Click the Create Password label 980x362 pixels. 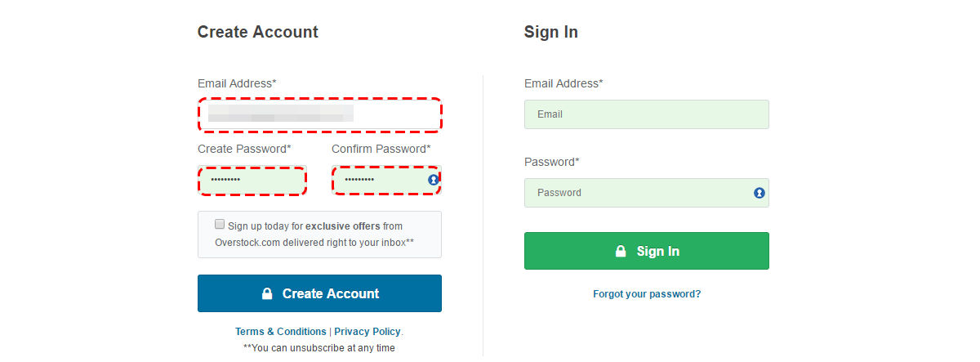244,149
